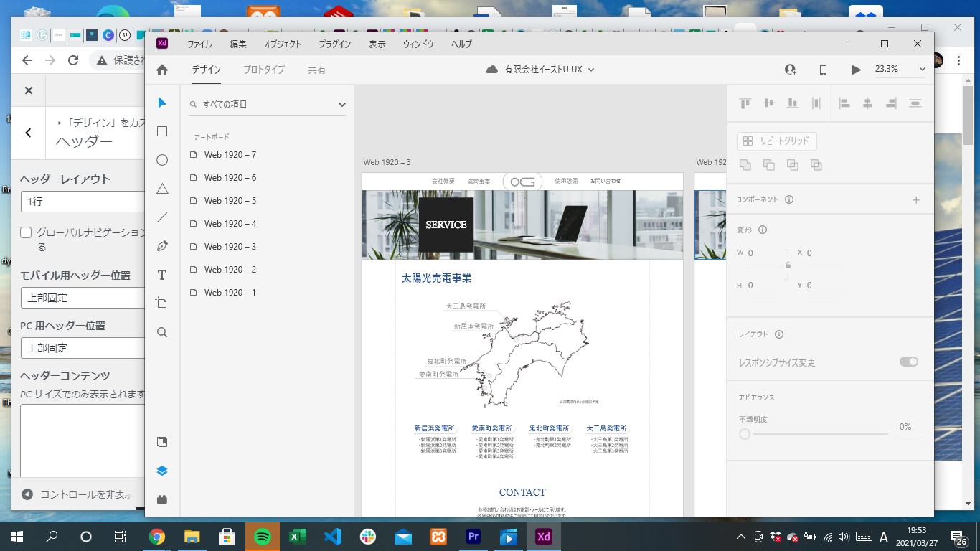
Task: Click the invite to document icon
Action: [791, 70]
